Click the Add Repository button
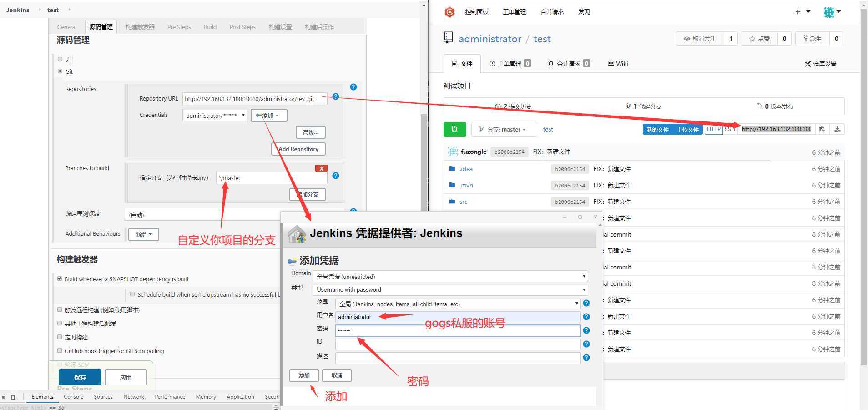The width and height of the screenshot is (868, 410). point(298,149)
